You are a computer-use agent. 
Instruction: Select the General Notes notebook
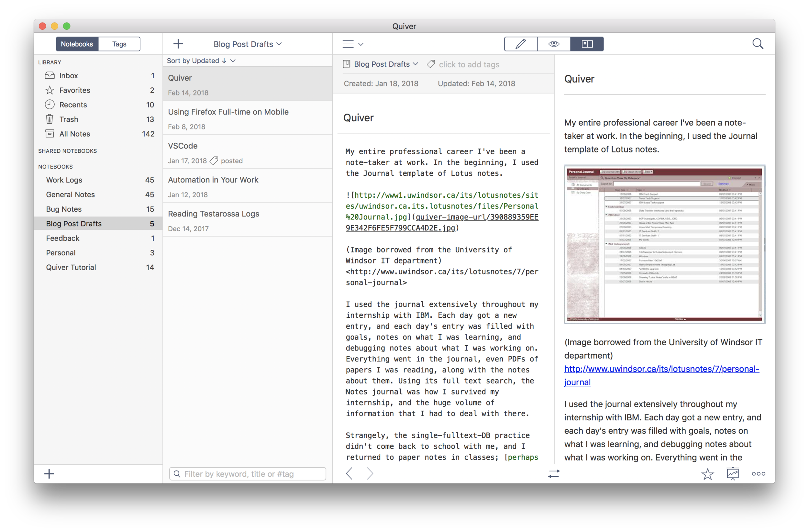[98, 194]
